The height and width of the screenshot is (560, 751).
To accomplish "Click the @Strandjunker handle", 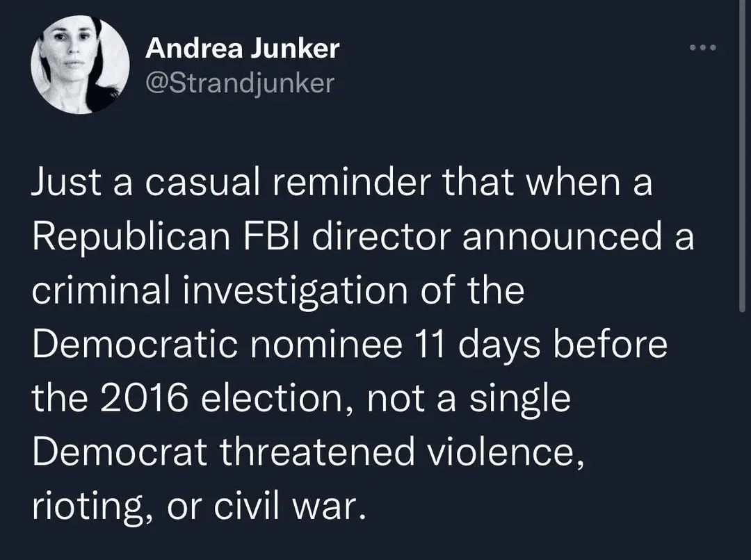I will [240, 84].
